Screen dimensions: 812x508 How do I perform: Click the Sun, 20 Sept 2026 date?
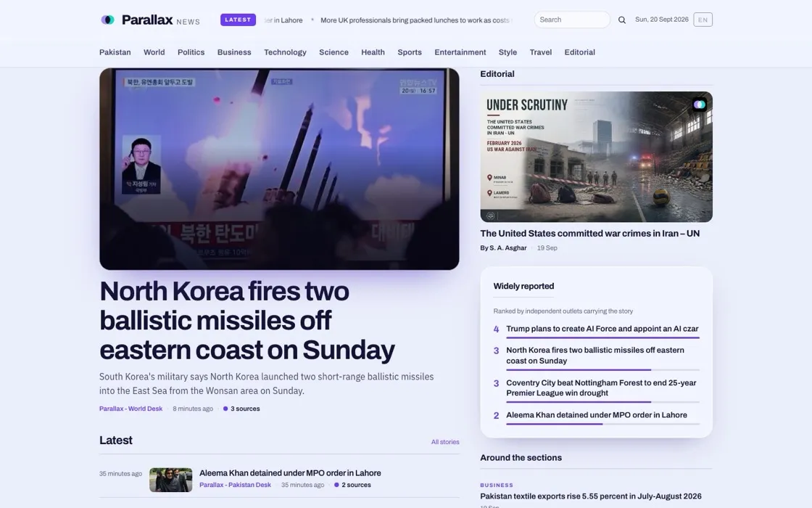tap(662, 20)
